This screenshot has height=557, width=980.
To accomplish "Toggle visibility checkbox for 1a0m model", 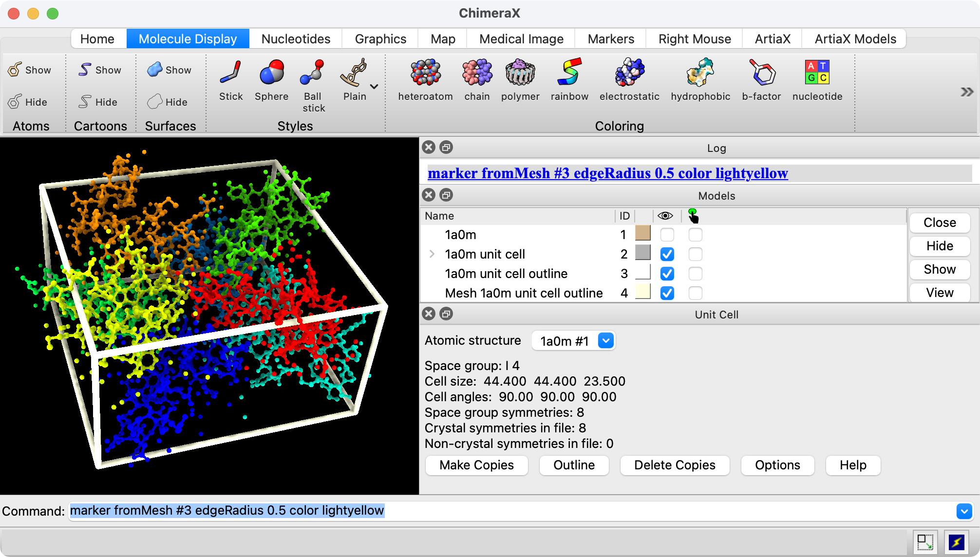I will 667,235.
